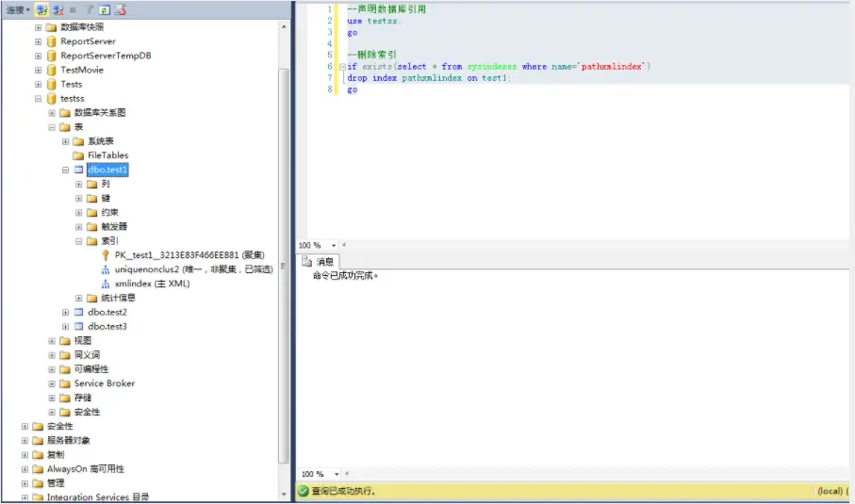Expand the 存储 folder node
Image resolution: width=855 pixels, height=504 pixels.
(52, 398)
